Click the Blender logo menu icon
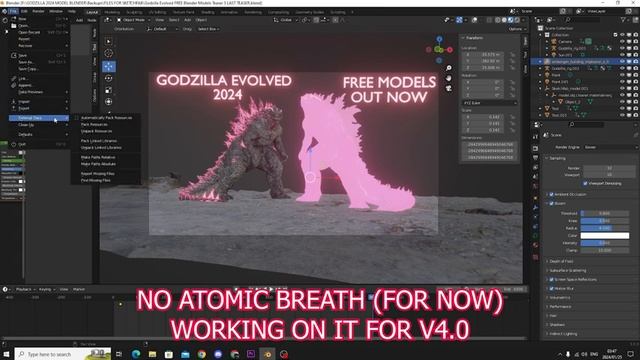This screenshot has height=360, width=640. pyautogui.click(x=4, y=11)
